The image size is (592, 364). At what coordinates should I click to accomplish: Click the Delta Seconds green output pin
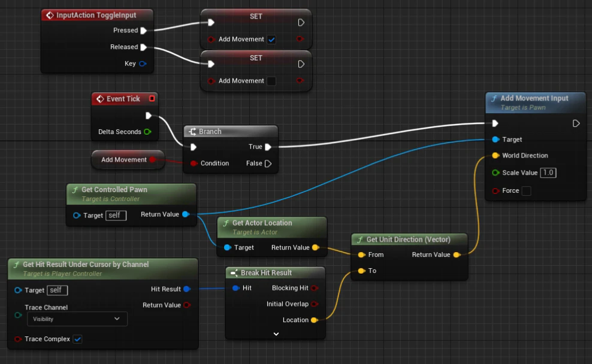point(147,132)
